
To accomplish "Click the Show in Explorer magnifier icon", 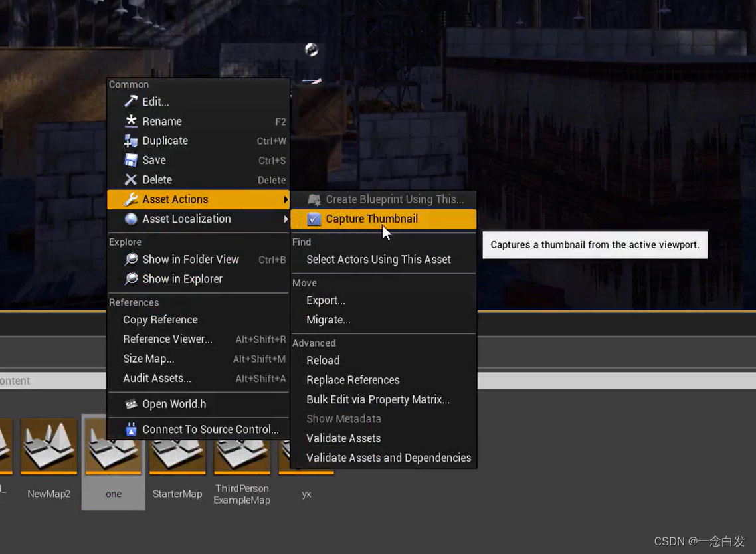I will tap(131, 279).
